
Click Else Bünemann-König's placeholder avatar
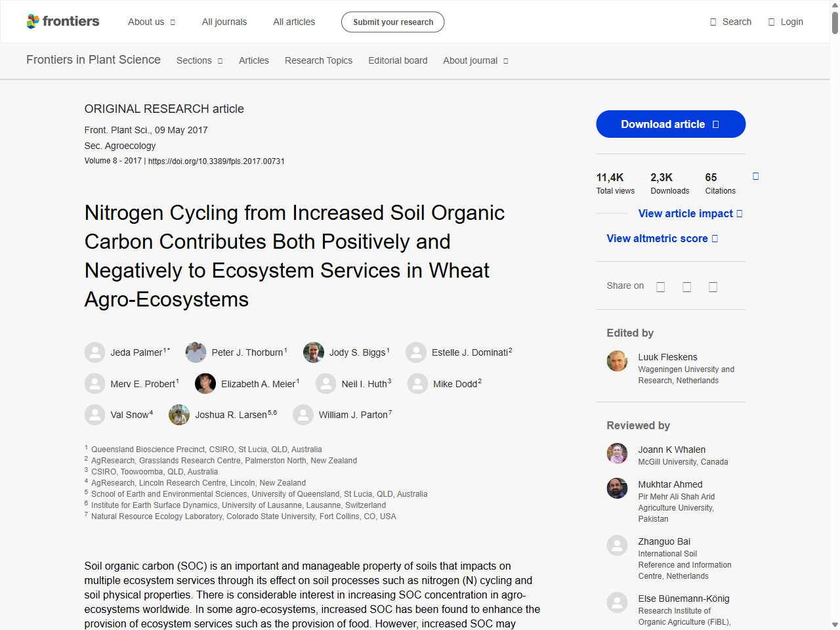click(x=617, y=602)
